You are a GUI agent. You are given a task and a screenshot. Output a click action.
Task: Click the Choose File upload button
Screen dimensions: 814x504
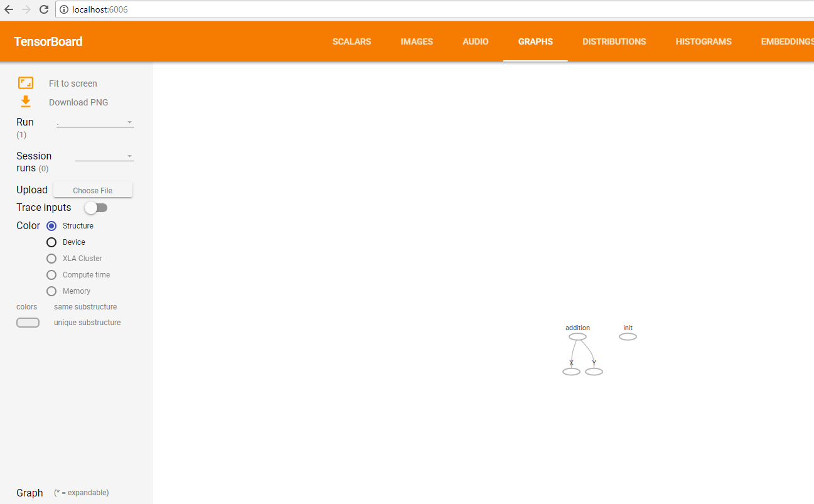93,190
